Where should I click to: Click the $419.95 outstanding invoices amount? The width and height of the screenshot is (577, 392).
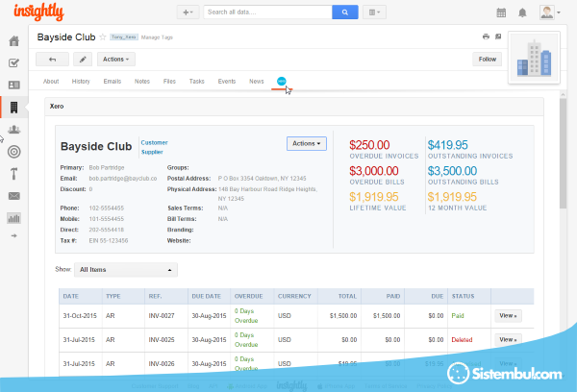click(x=447, y=145)
